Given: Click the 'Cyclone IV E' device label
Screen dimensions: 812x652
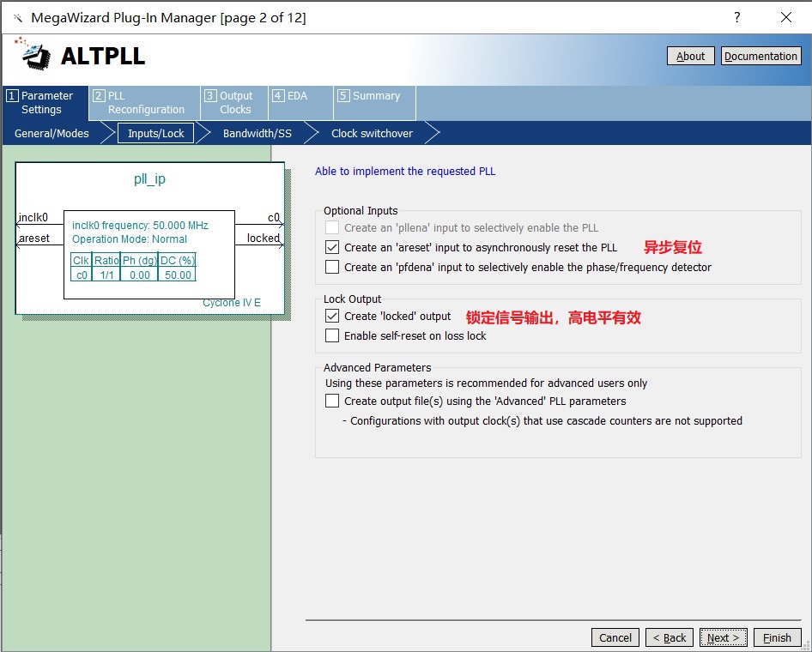Looking at the screenshot, I should point(232,303).
